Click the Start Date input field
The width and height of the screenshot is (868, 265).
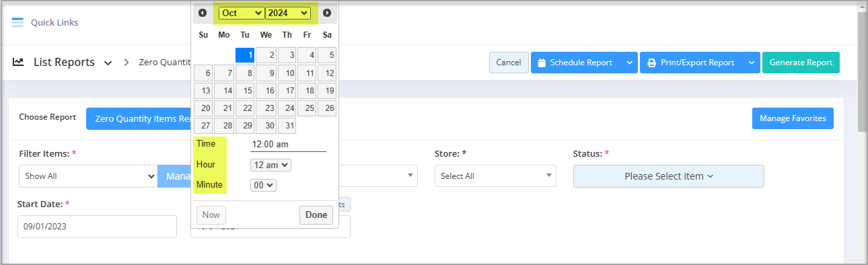(97, 227)
